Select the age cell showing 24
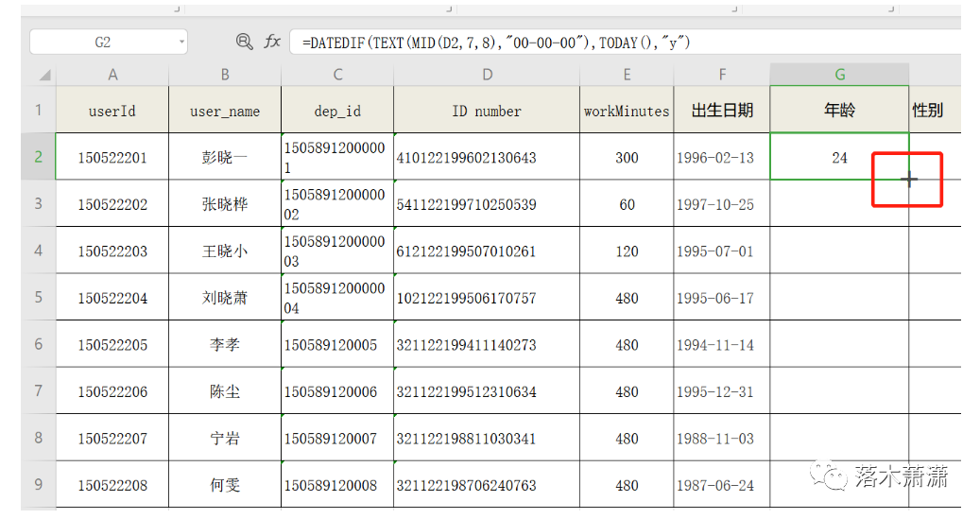The image size is (980, 519). (839, 157)
